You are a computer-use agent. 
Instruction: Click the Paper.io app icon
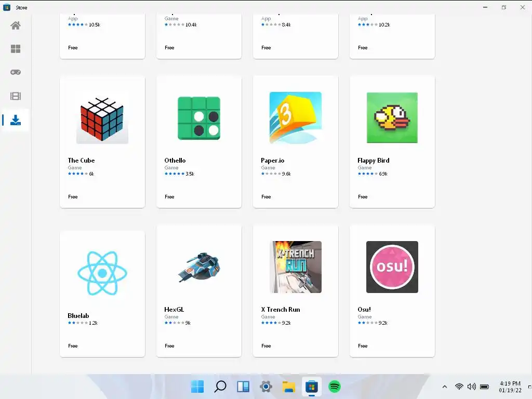296,118
